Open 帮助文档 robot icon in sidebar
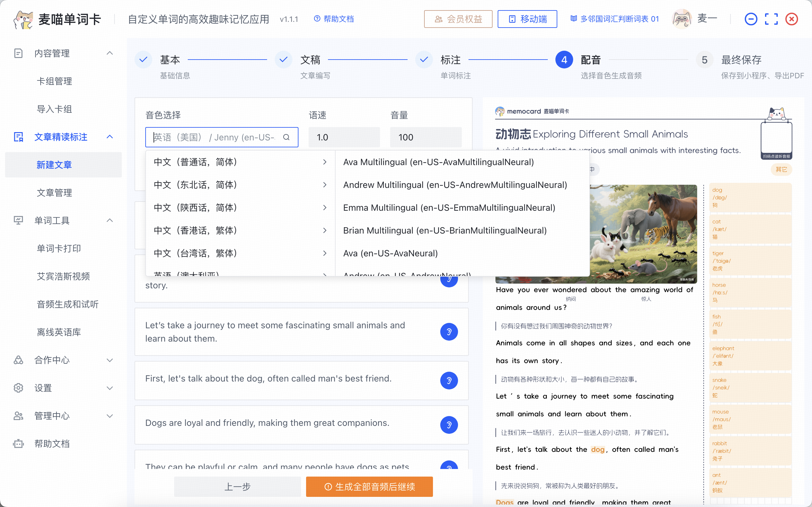Image resolution: width=812 pixels, height=507 pixels. [18, 444]
